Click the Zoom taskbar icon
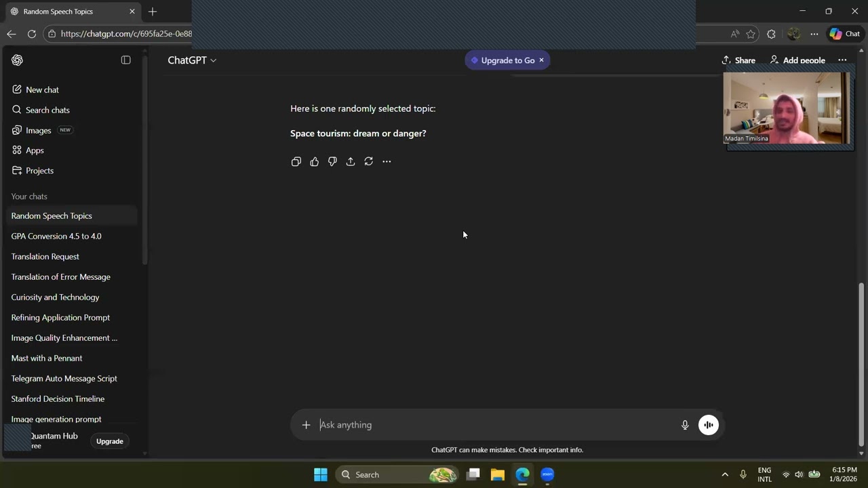 (547, 474)
